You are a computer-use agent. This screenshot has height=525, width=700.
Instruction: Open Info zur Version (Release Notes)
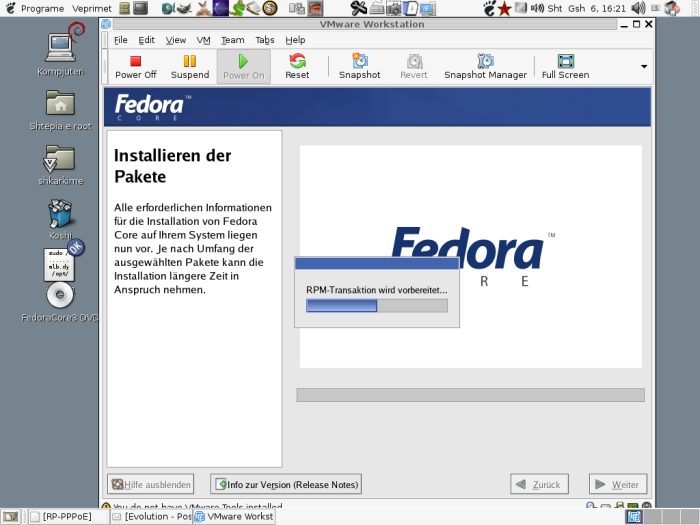coord(286,484)
